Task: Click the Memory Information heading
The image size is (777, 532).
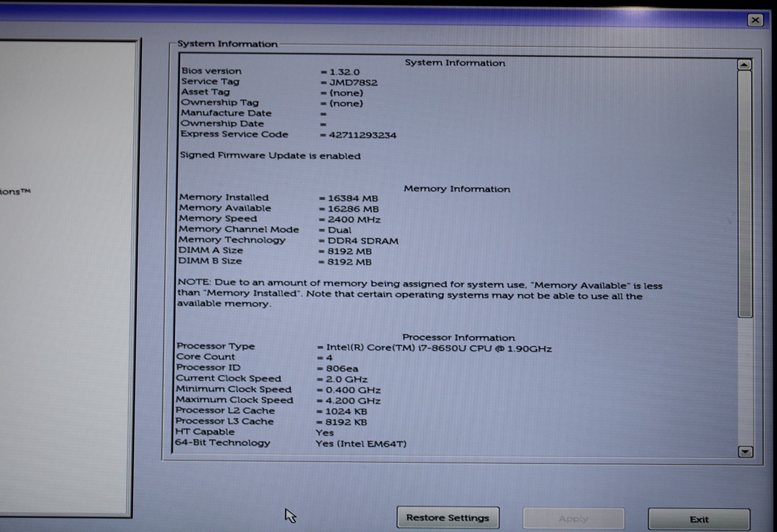Action: click(457, 189)
